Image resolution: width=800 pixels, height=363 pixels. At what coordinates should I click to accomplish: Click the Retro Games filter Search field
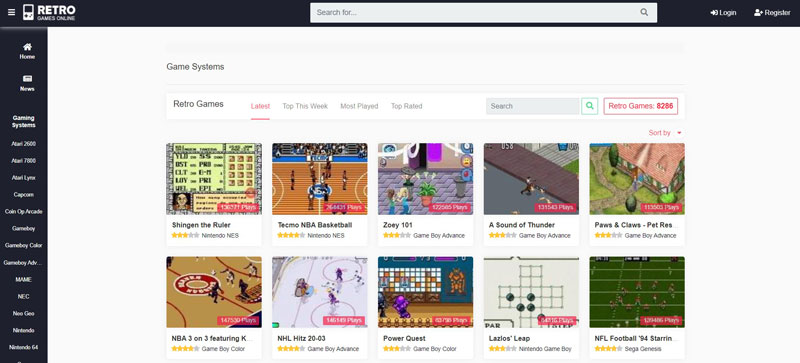click(533, 106)
